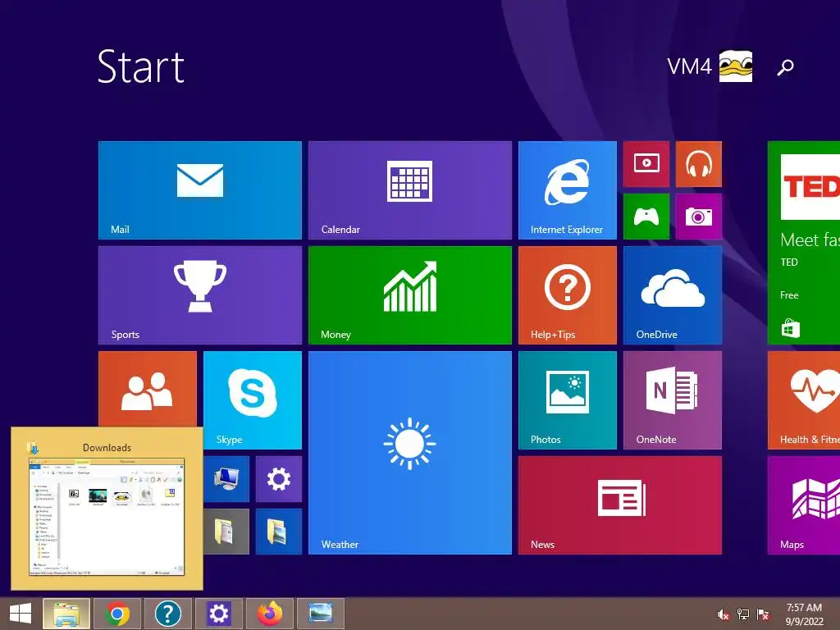Open the Photos tile
840x630 pixels.
click(568, 400)
